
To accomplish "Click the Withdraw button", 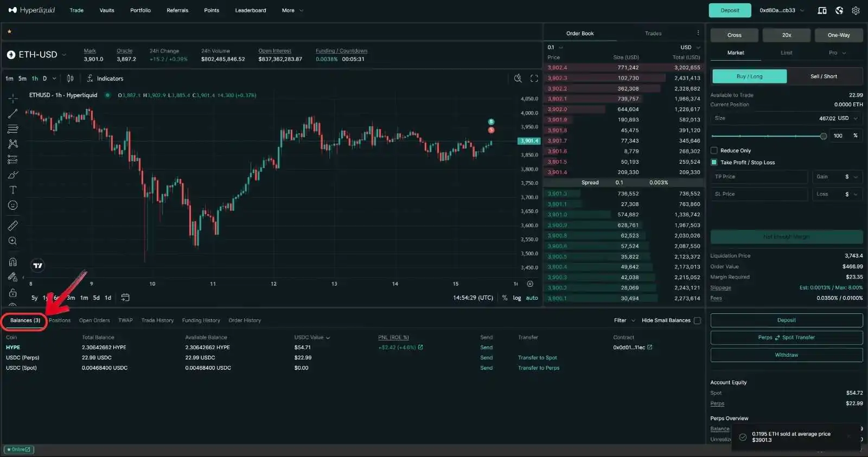I will coord(787,355).
